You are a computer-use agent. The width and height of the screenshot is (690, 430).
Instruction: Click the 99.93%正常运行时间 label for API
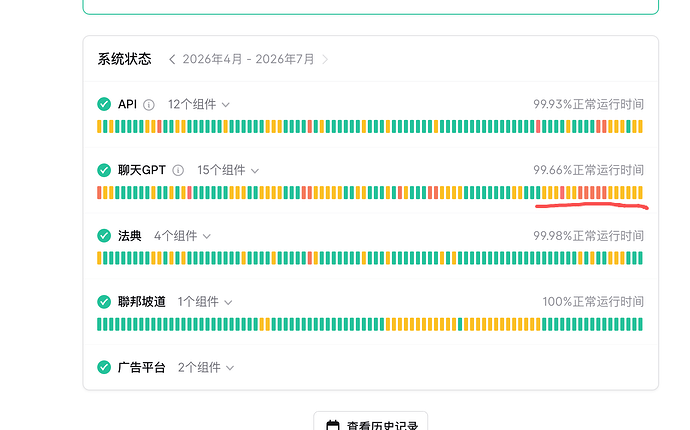[x=588, y=104]
